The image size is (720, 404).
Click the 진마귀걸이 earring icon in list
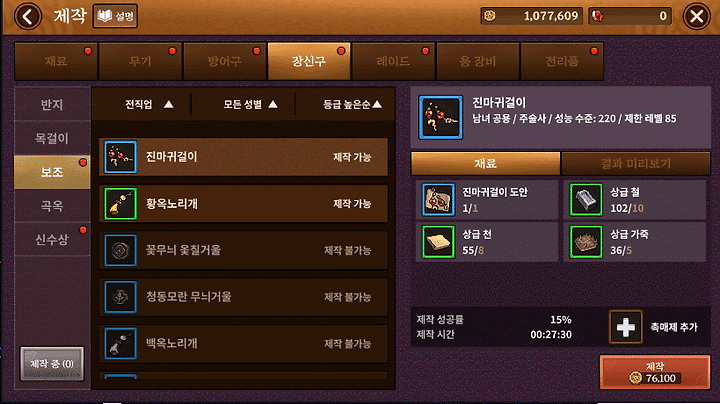click(120, 157)
